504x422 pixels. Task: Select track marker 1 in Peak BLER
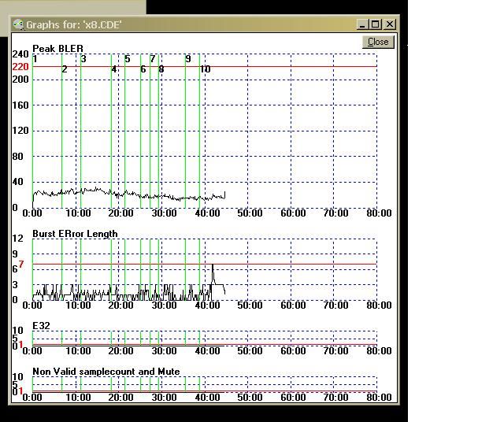pos(35,59)
